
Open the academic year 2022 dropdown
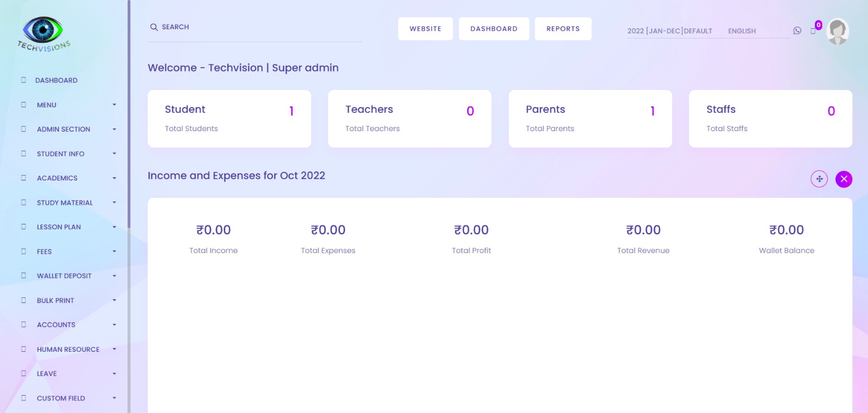click(x=669, y=31)
